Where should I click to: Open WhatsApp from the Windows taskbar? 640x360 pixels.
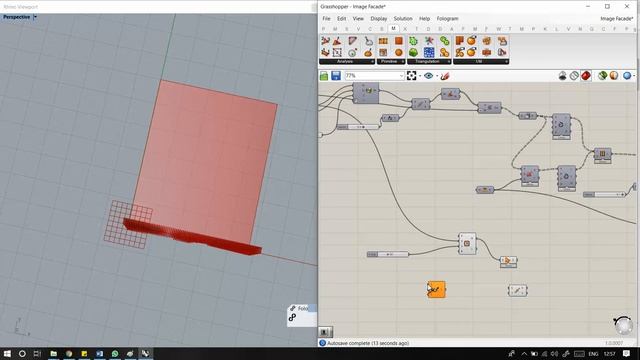[115, 353]
